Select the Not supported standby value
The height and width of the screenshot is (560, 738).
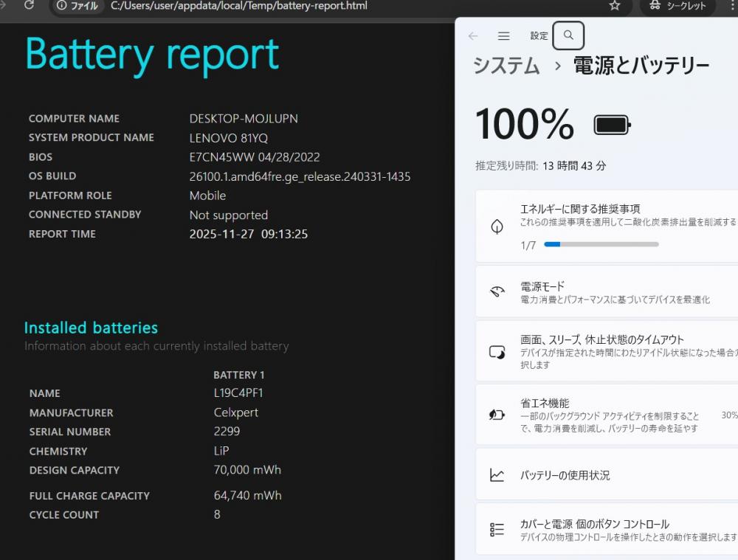[228, 215]
